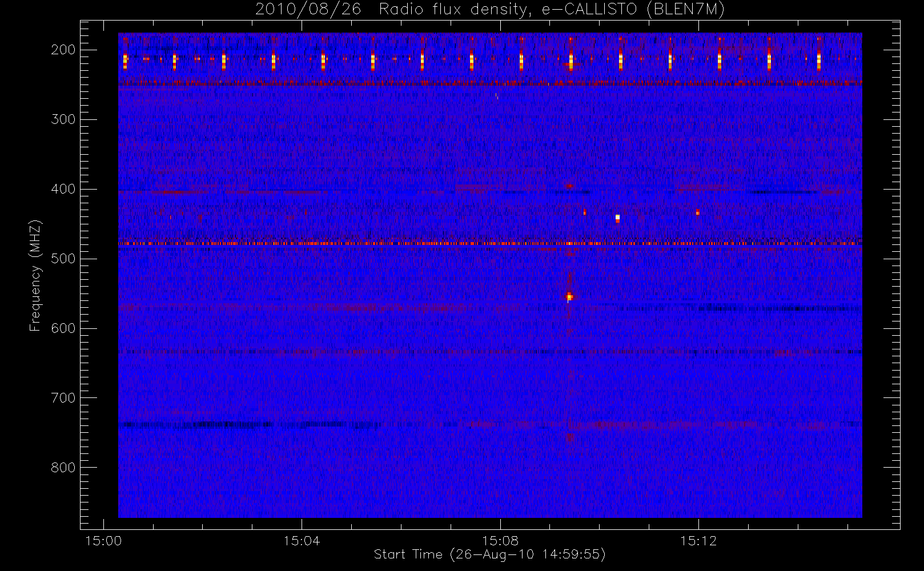Viewport: 924px width, 571px height.
Task: Select the 300 frequency tick label
Action: click(x=63, y=119)
